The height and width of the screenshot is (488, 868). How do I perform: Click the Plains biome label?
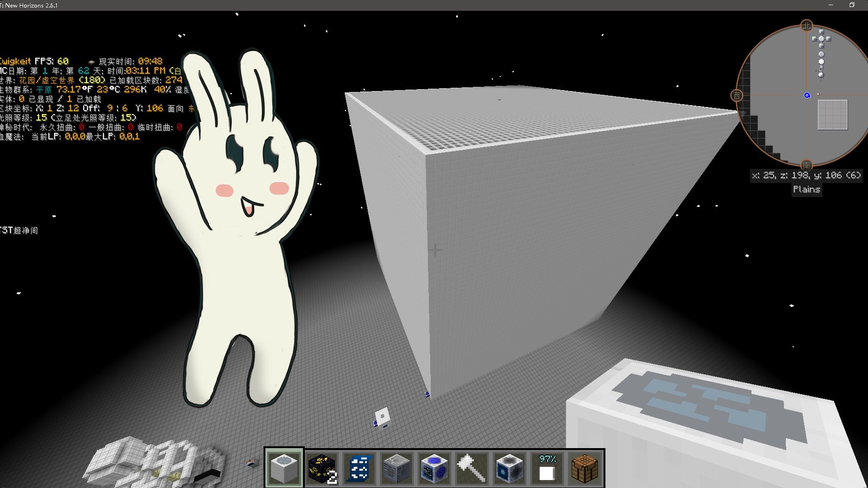806,190
